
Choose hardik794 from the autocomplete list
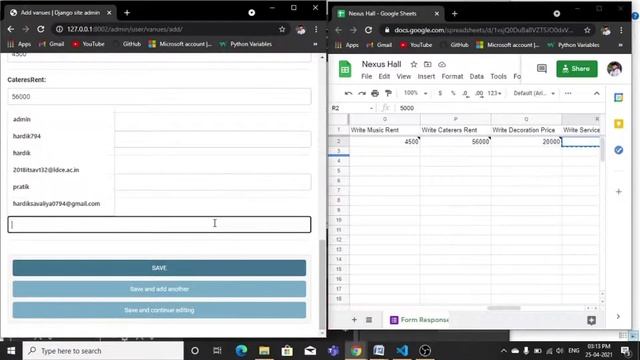[x=61, y=136]
